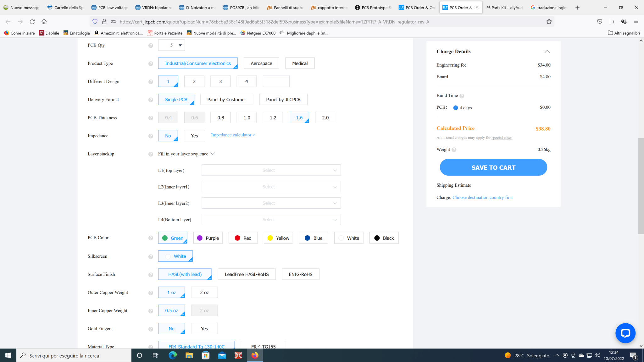Open Windows notification center icon
Screen dimensions: 644x362
634,355
